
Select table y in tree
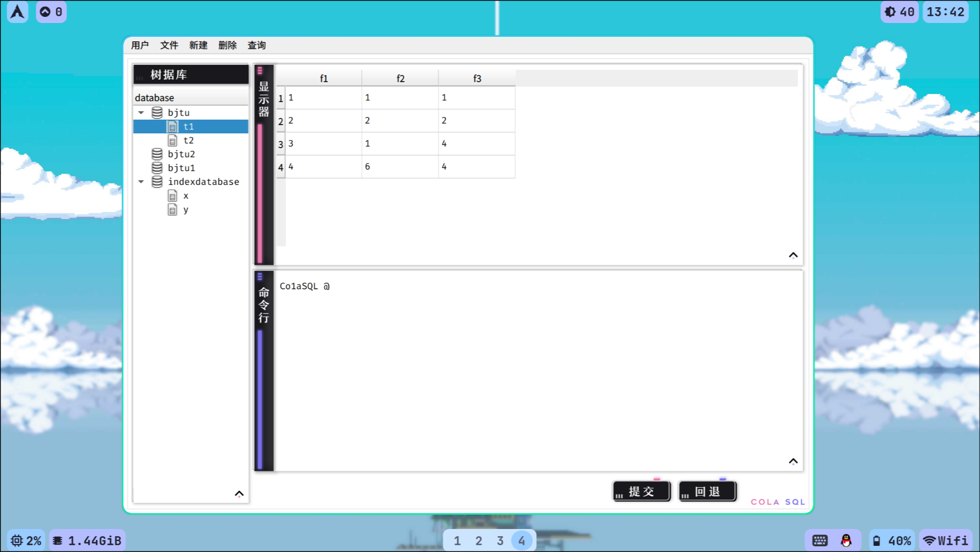point(186,210)
